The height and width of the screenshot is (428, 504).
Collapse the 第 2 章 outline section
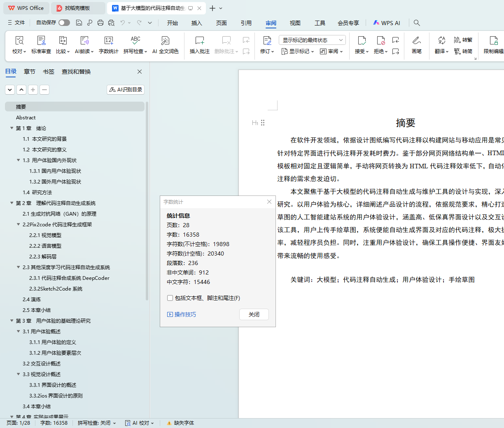click(x=12, y=203)
